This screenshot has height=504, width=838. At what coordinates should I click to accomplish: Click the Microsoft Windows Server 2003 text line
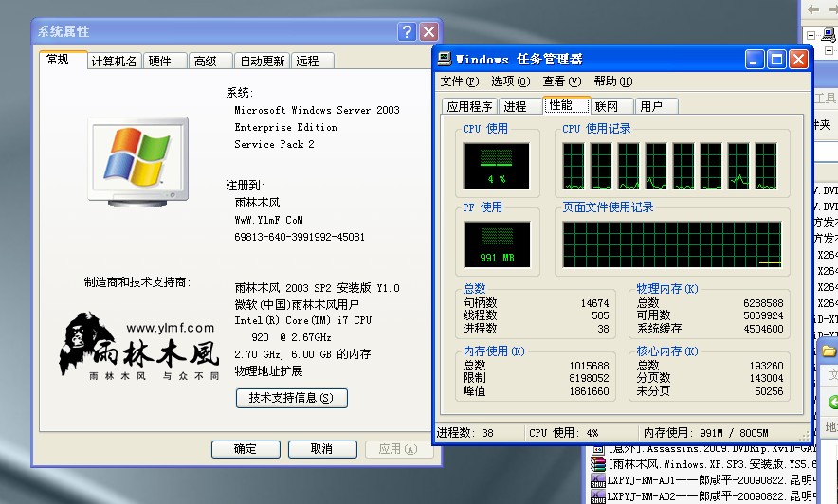tap(317, 110)
